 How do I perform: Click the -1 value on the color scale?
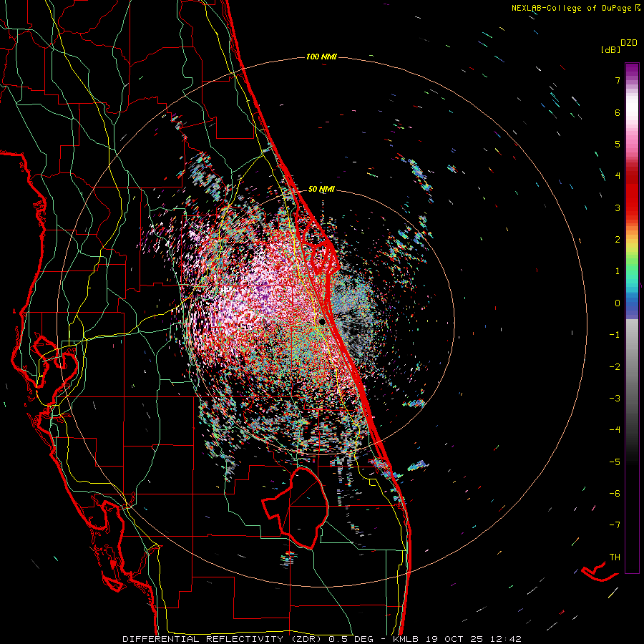pos(615,335)
